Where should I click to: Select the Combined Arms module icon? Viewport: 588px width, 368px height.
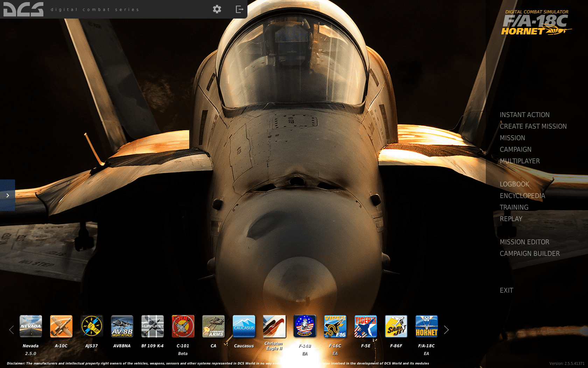213,326
